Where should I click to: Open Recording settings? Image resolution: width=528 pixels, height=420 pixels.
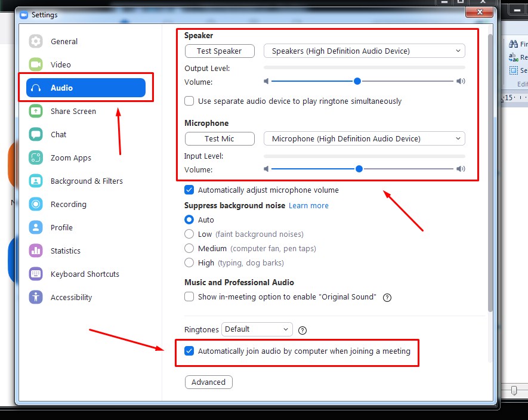(x=69, y=204)
